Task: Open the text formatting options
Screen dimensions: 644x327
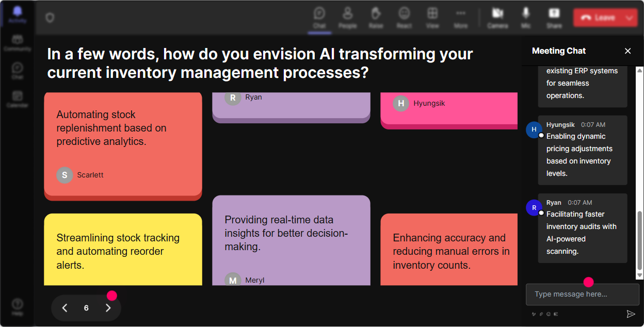Action: tap(534, 314)
